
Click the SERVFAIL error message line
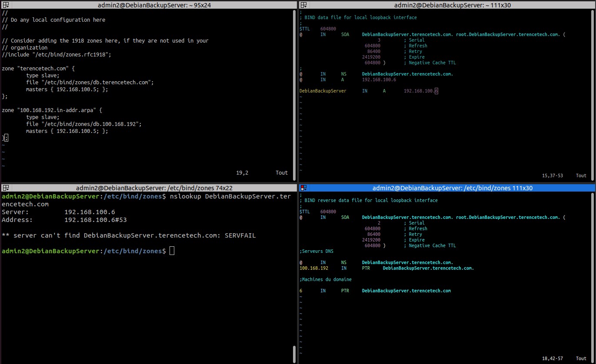[x=129, y=235]
